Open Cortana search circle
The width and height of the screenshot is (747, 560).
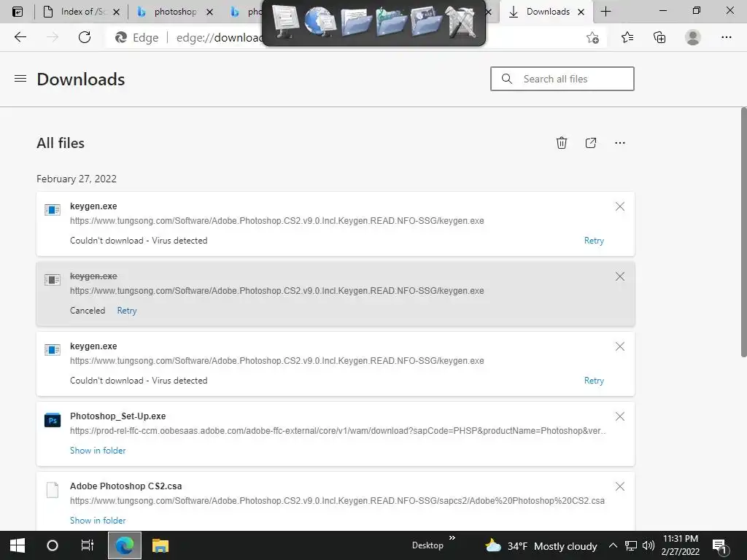(53, 545)
